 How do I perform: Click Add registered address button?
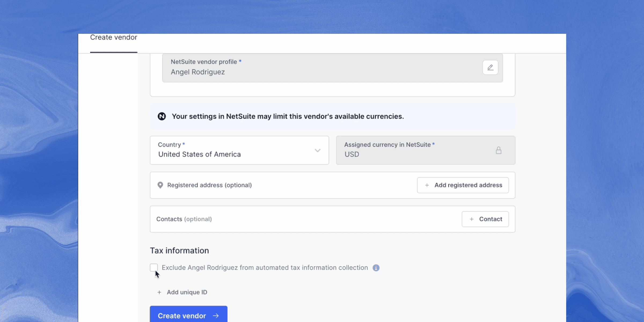[463, 185]
